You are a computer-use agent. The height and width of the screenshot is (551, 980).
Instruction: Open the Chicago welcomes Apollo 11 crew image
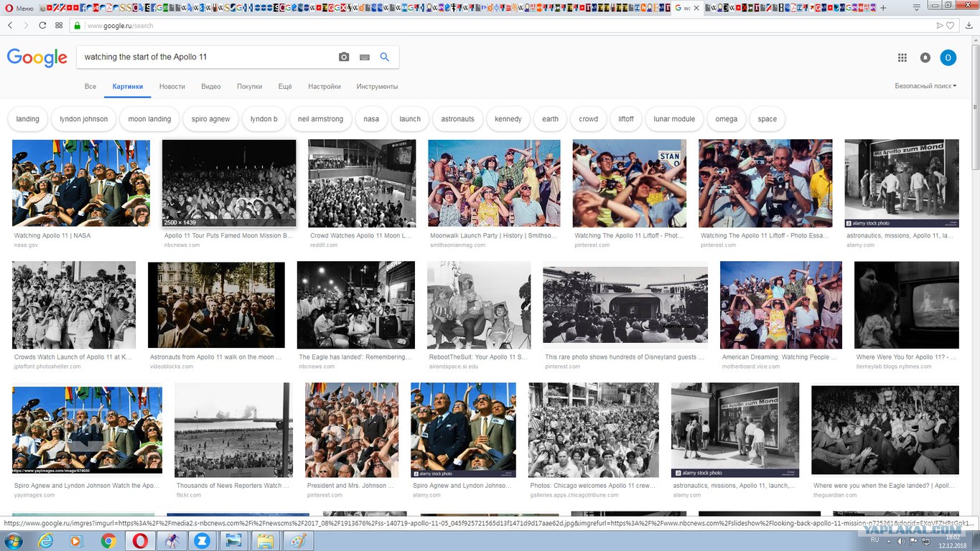(x=594, y=430)
